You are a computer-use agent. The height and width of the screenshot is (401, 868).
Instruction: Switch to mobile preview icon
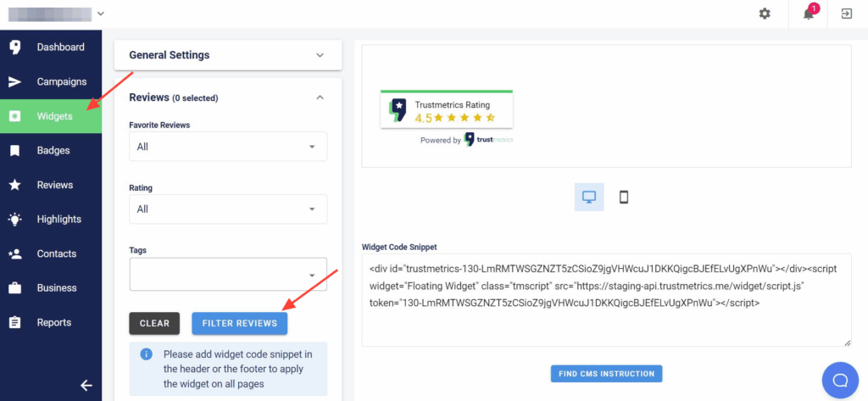point(624,198)
